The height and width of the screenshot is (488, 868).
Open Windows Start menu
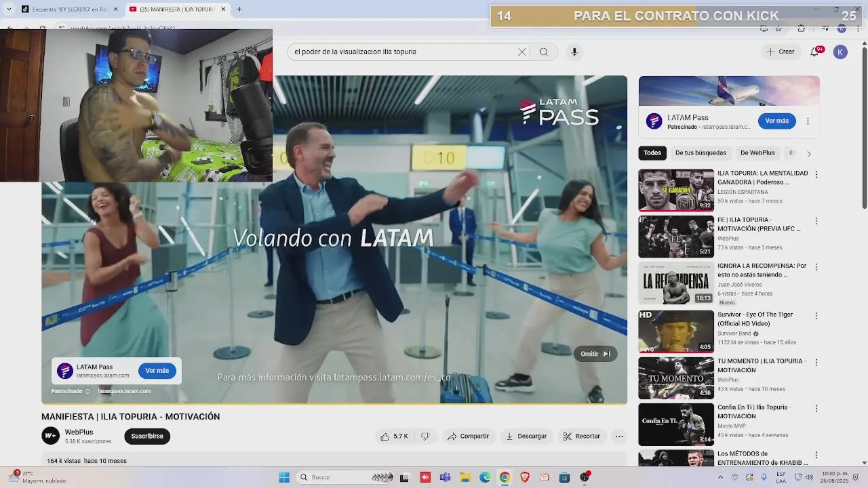click(x=284, y=477)
